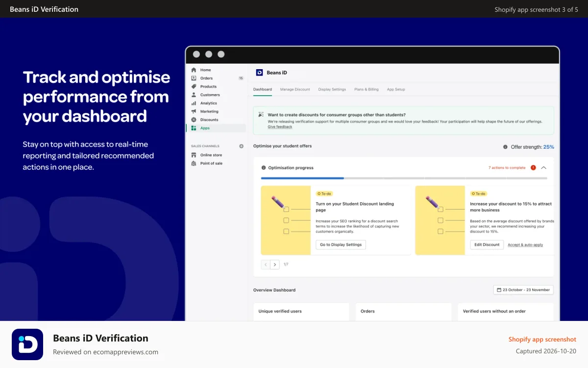Go to the previous recommendation card
The width and height of the screenshot is (588, 368).
266,264
